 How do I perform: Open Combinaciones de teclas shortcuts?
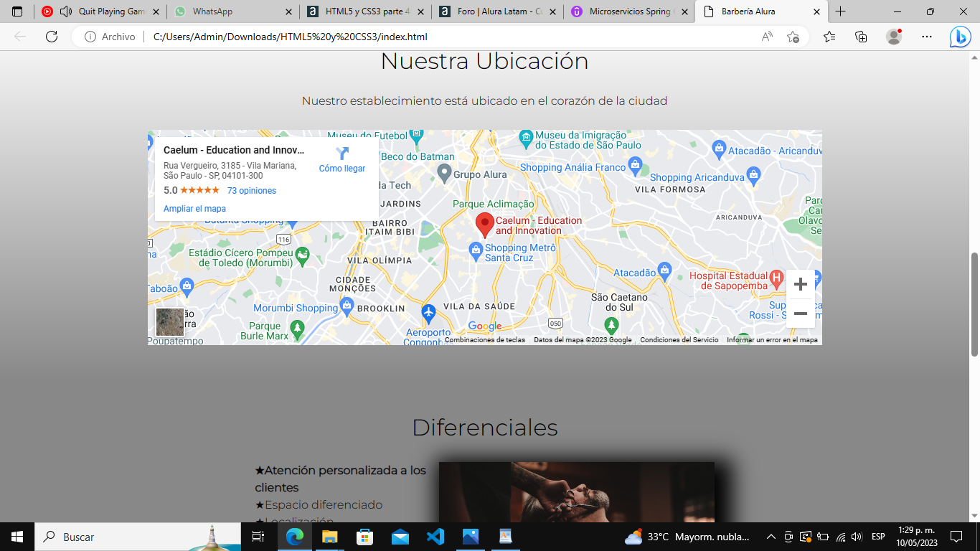485,340
